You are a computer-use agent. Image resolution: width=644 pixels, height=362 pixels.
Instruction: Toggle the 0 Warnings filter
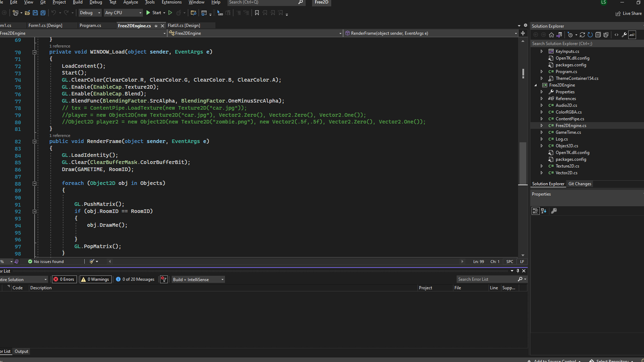point(95,280)
